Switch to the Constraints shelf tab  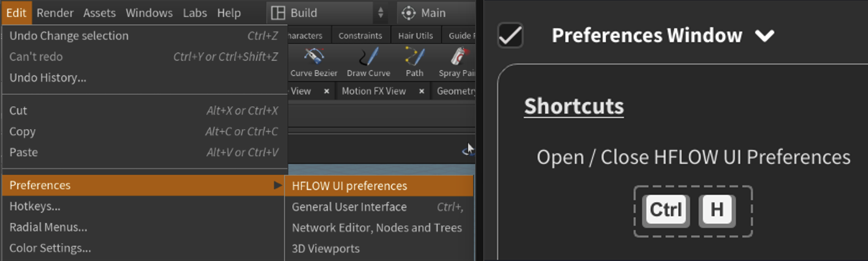tap(360, 36)
